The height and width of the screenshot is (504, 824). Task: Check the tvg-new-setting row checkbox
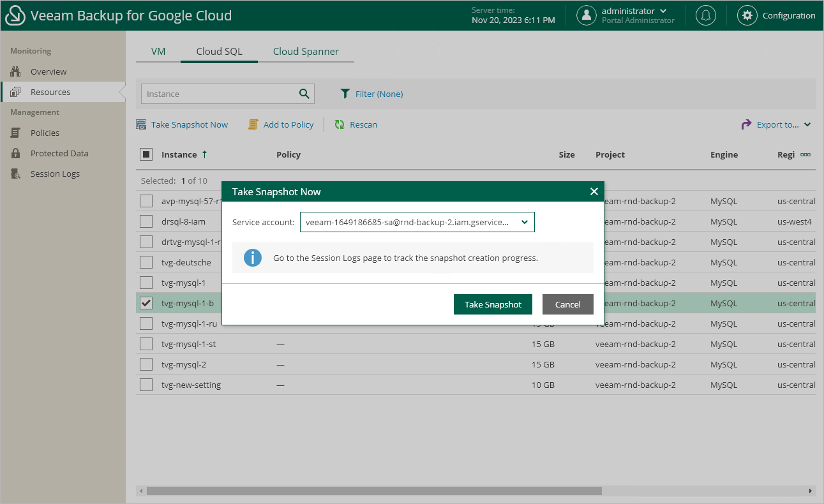(146, 385)
